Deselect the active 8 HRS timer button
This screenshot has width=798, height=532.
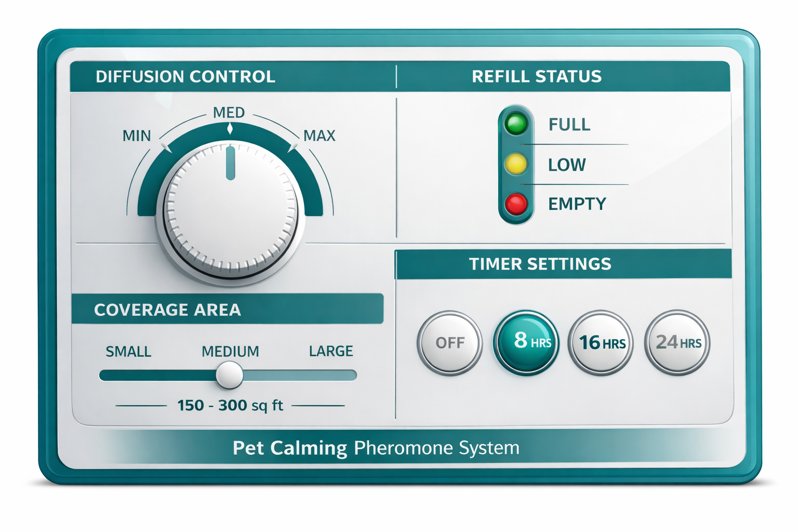click(526, 342)
